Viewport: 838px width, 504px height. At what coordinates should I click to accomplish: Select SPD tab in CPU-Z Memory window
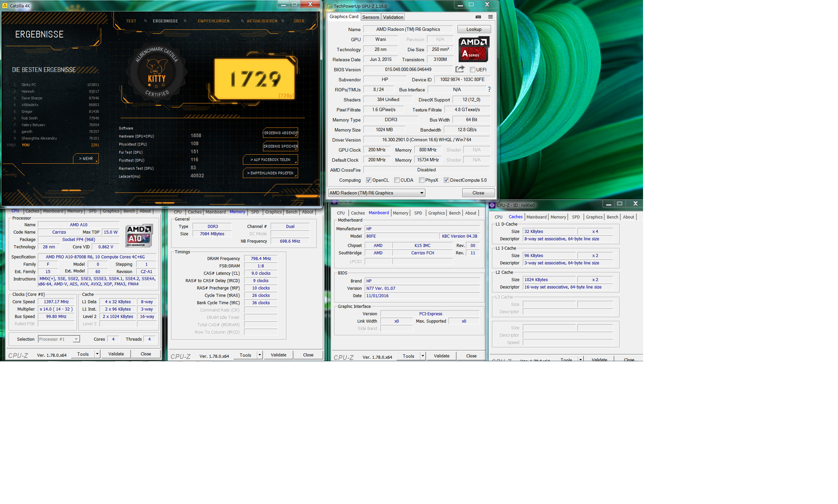click(255, 212)
